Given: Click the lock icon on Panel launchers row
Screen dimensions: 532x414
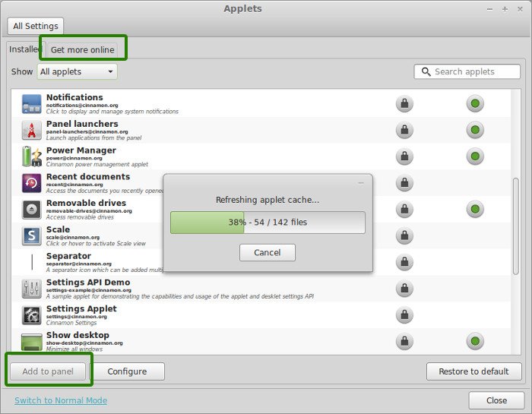Looking at the screenshot, I should (404, 130).
